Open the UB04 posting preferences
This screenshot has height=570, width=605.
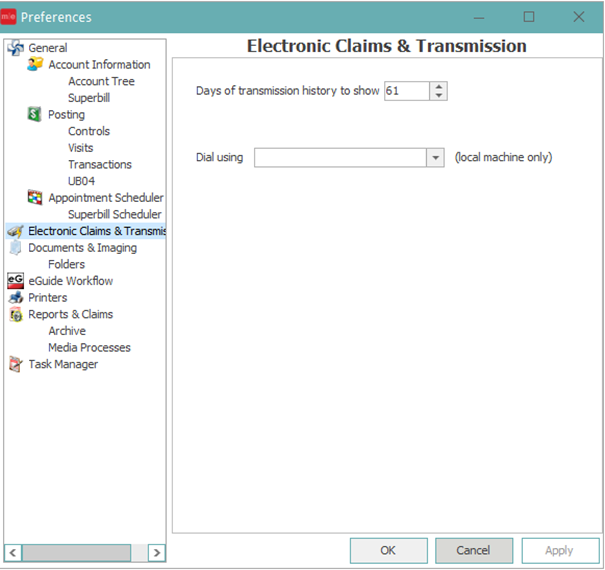coord(82,181)
